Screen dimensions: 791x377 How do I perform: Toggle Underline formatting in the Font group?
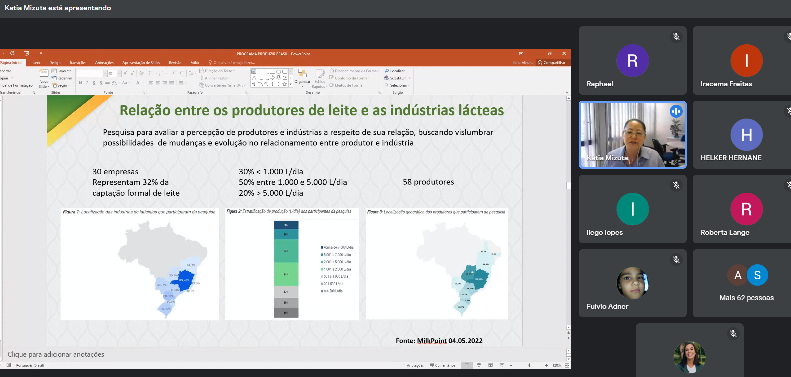(x=94, y=82)
